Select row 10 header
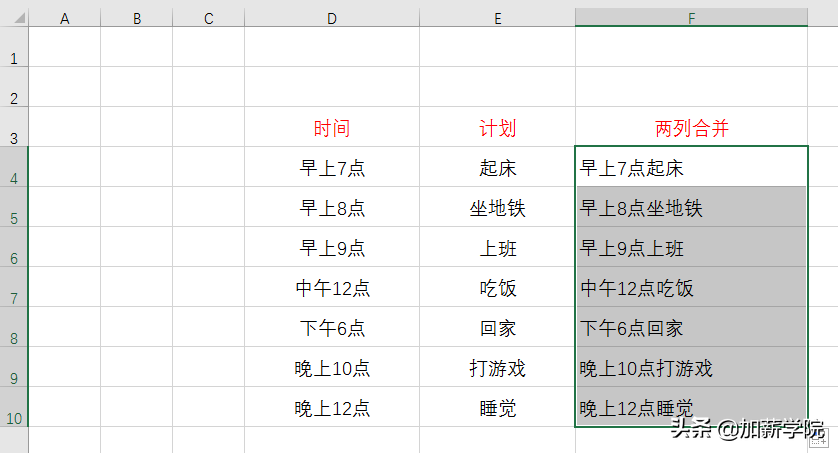Image resolution: width=838 pixels, height=453 pixels. pyautogui.click(x=14, y=407)
